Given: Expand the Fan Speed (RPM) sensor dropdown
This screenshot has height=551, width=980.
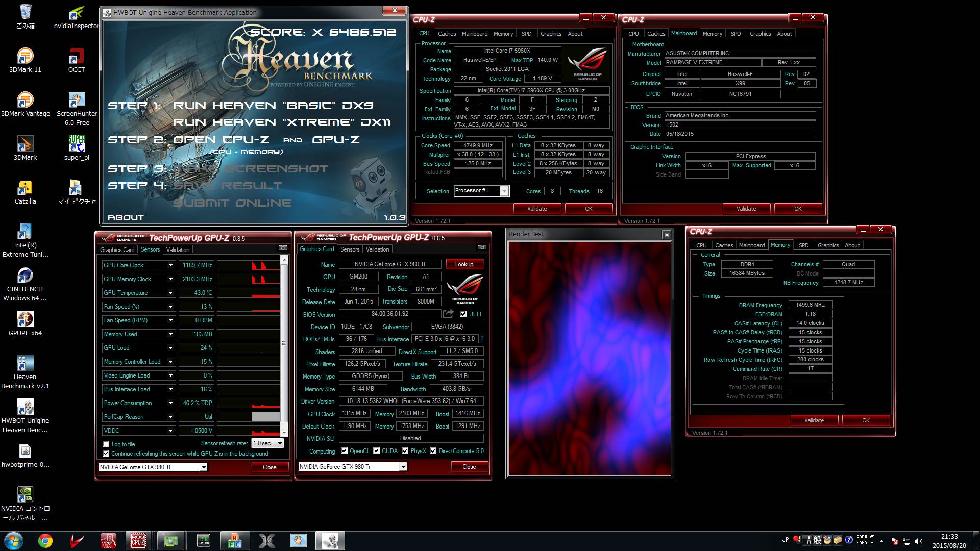Looking at the screenshot, I should pos(170,320).
